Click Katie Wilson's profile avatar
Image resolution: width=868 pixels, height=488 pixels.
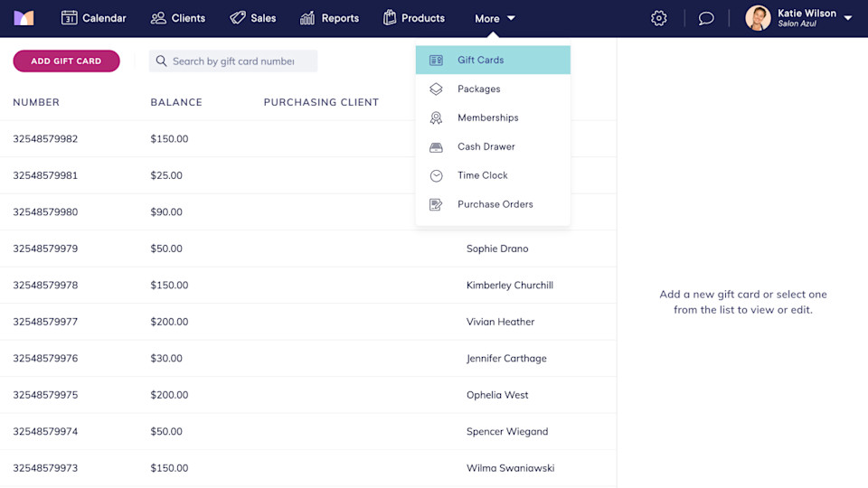[x=758, y=18]
